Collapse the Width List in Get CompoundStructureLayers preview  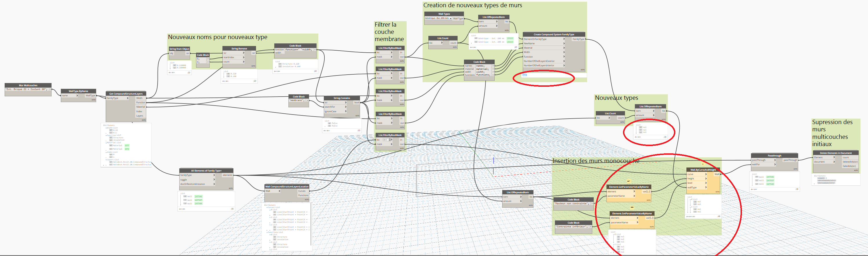[106, 128]
